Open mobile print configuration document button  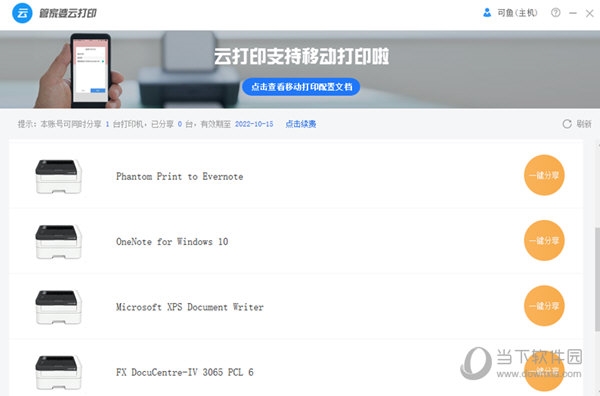[301, 87]
